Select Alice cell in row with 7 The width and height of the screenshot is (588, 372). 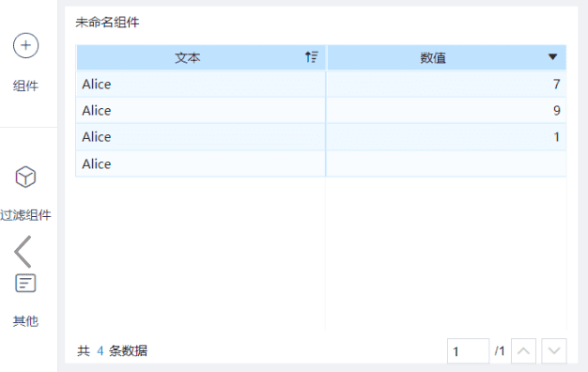(201, 84)
